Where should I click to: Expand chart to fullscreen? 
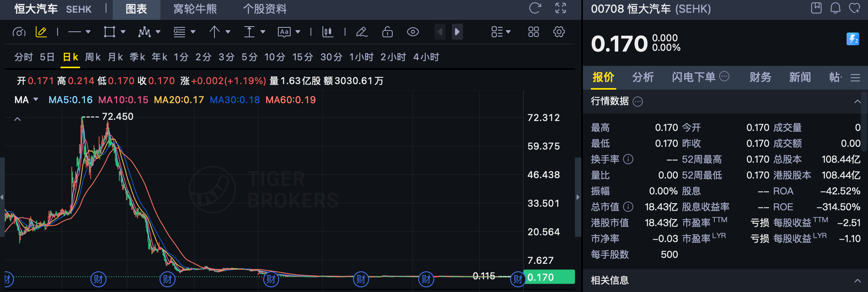pyautogui.click(x=561, y=8)
